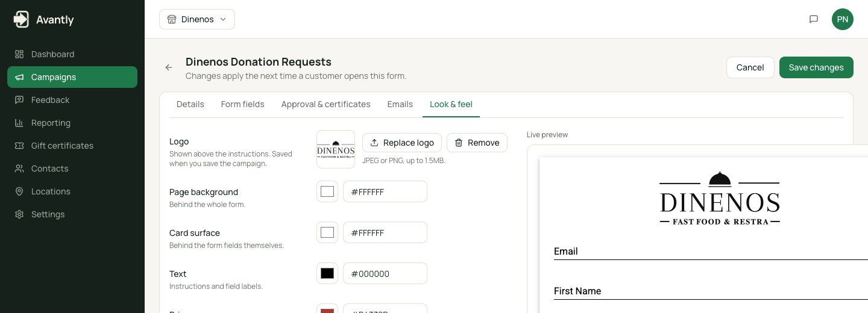868x313 pixels.
Task: Click the Feedback speech bubble icon
Action: click(19, 100)
